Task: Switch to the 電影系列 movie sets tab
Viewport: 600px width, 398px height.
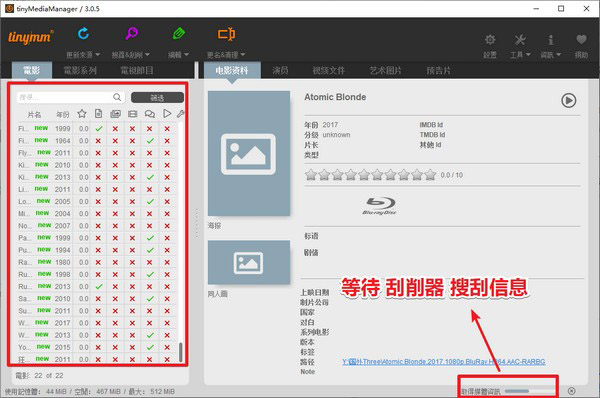Action: tap(80, 70)
